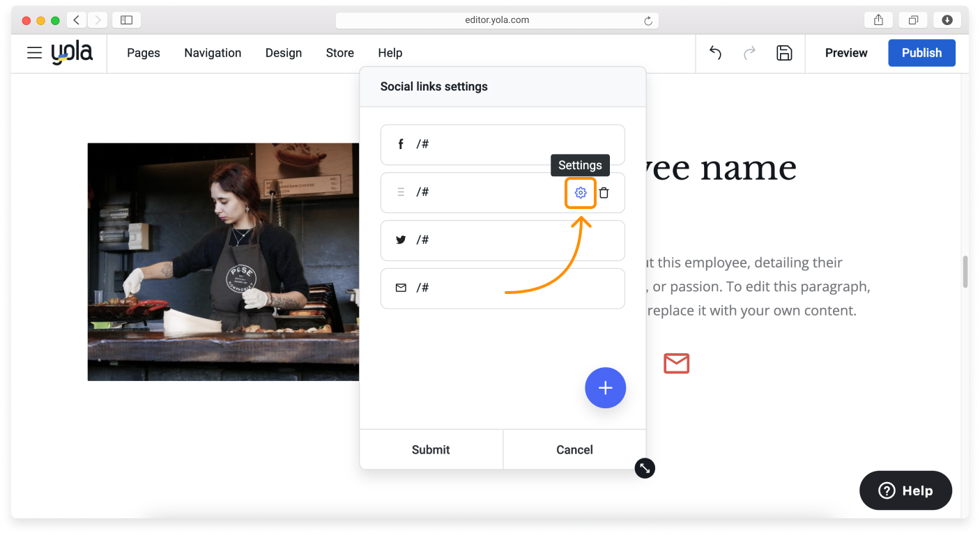Select the Facebook link row

pos(502,145)
